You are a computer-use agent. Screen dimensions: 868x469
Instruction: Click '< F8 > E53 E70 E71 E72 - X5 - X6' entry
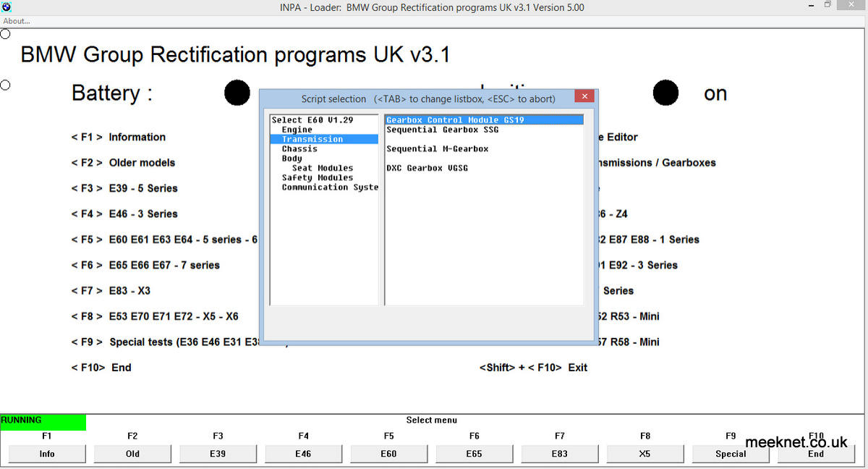pyautogui.click(x=155, y=316)
